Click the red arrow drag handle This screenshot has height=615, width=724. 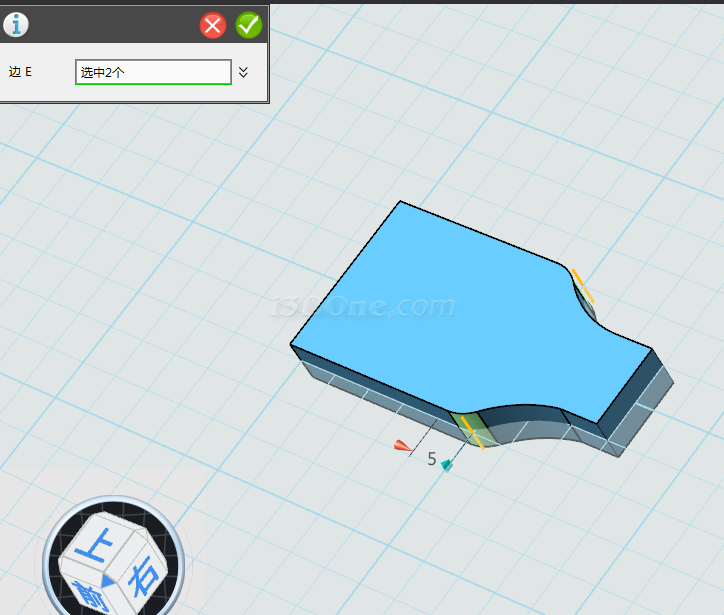pos(401,446)
